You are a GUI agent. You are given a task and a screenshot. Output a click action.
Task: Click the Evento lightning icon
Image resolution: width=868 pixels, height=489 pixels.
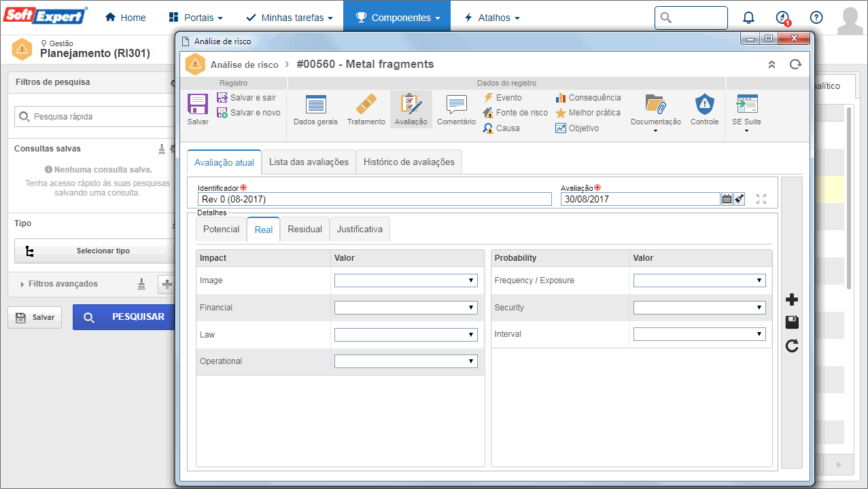[x=488, y=98]
